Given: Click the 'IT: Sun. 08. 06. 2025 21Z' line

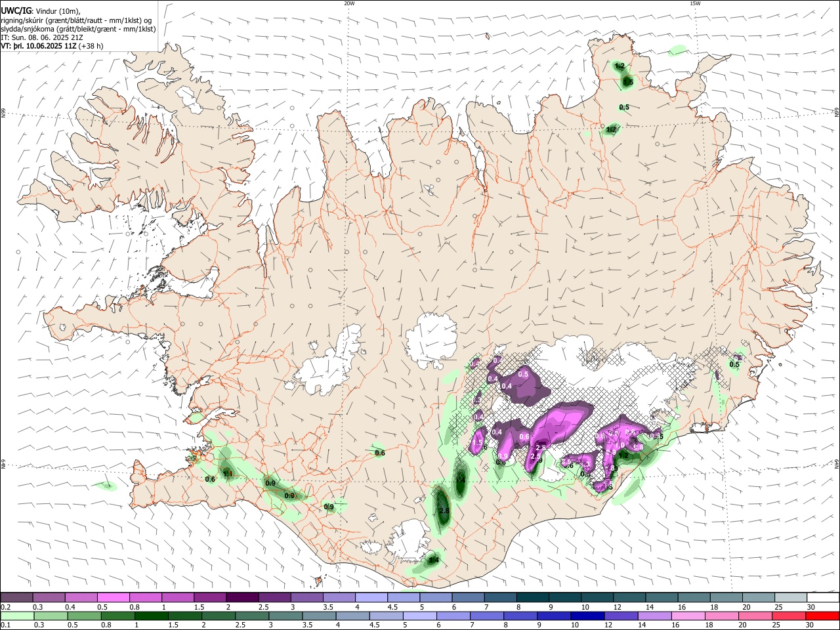Looking at the screenshot, I should click(42, 37).
